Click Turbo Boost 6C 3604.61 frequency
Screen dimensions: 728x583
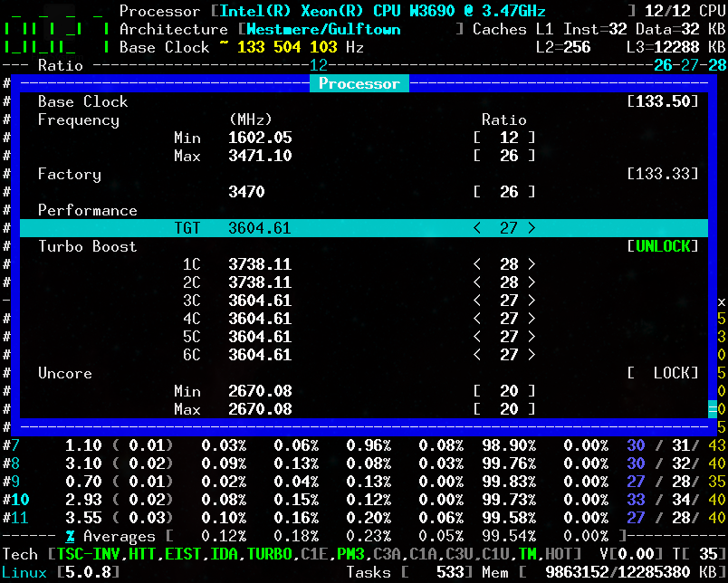pos(260,355)
